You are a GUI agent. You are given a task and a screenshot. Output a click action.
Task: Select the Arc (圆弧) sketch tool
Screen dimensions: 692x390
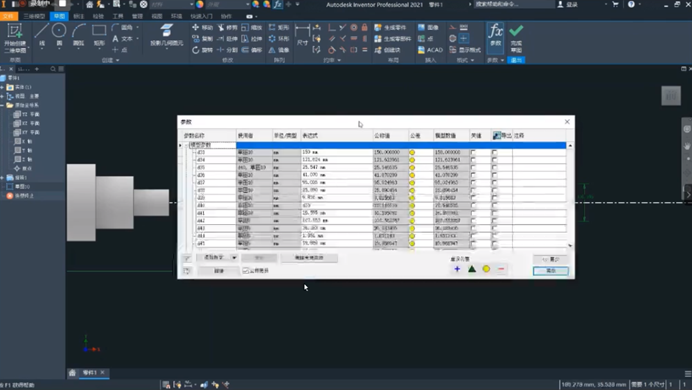click(78, 35)
